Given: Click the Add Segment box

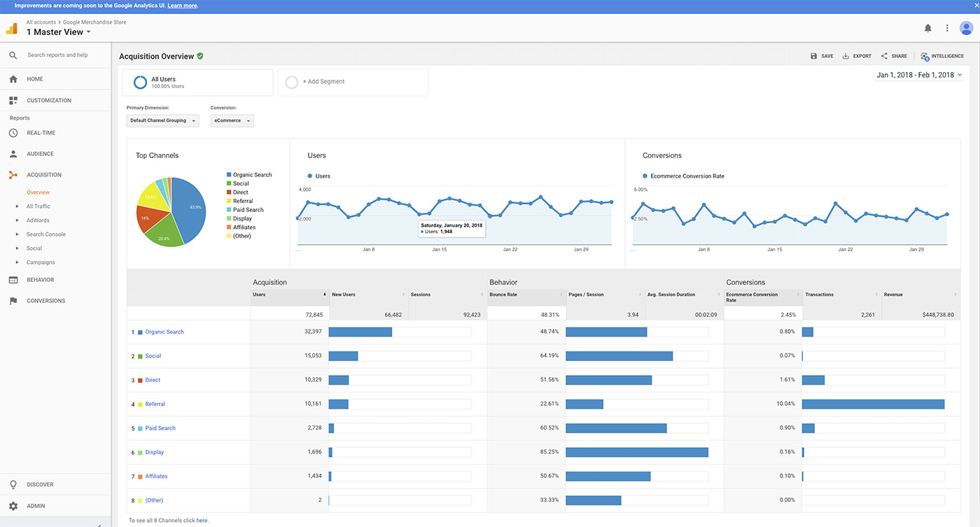Looking at the screenshot, I should (x=353, y=82).
